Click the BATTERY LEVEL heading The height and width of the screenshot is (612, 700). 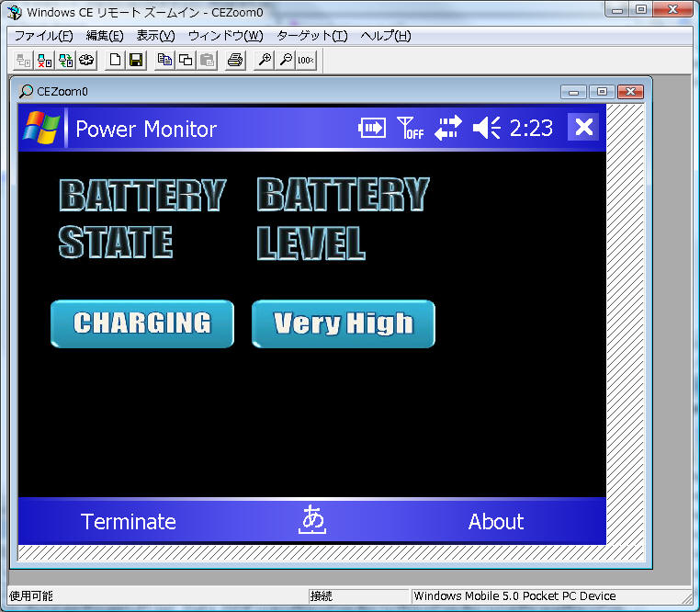point(343,219)
